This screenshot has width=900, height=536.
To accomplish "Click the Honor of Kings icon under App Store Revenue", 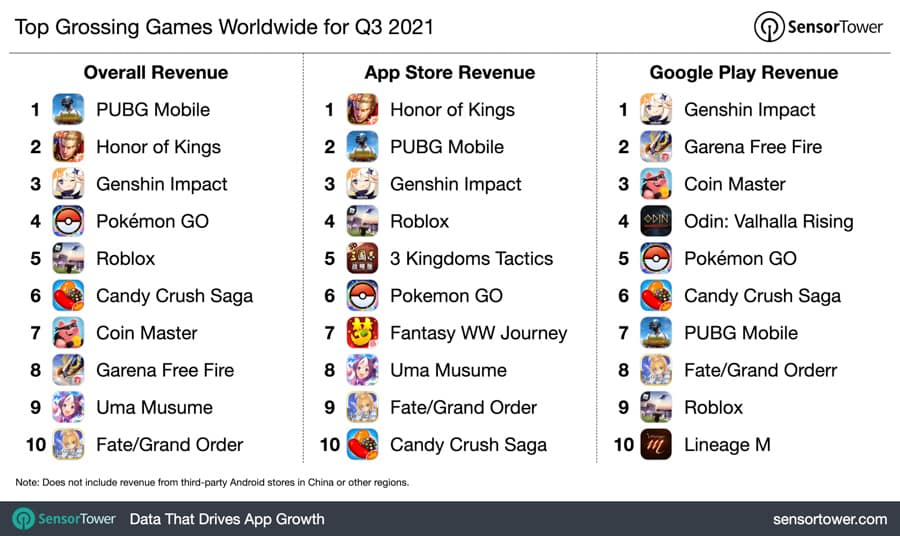I will click(x=362, y=110).
